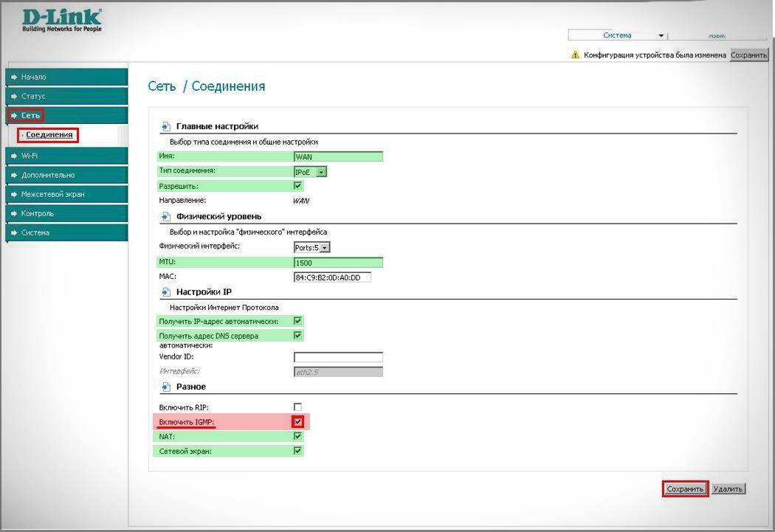Expand the Система dropdown at top
The height and width of the screenshot is (532, 775).
(x=661, y=35)
